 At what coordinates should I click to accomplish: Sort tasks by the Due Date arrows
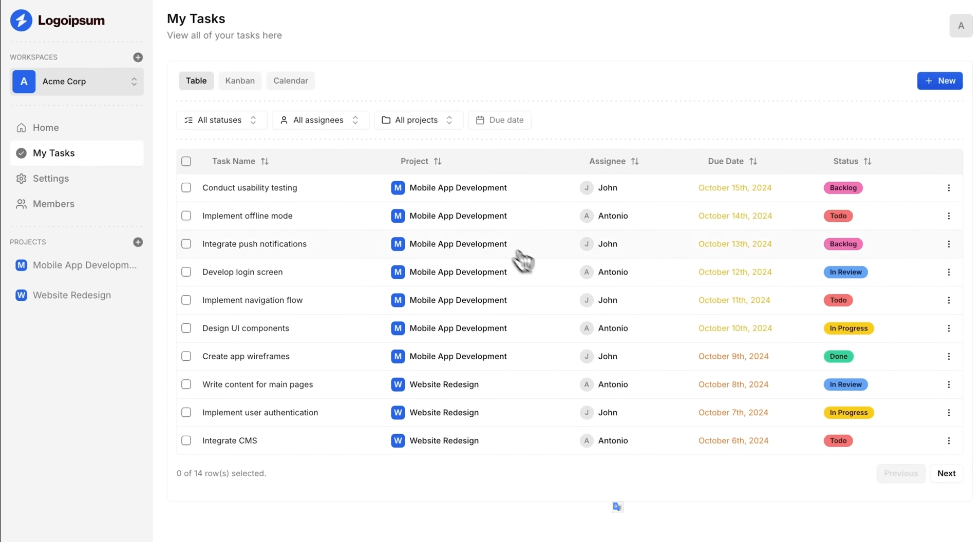click(753, 161)
